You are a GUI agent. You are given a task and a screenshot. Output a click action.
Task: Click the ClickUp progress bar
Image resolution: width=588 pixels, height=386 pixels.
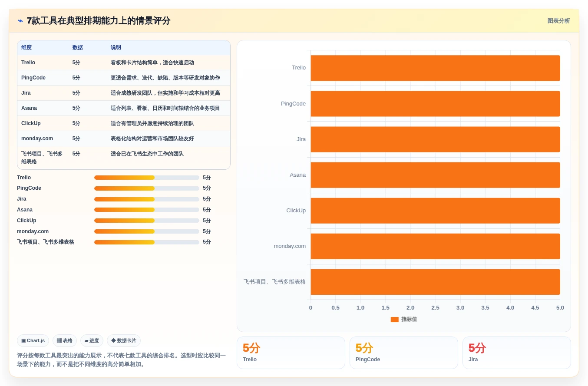[147, 221]
